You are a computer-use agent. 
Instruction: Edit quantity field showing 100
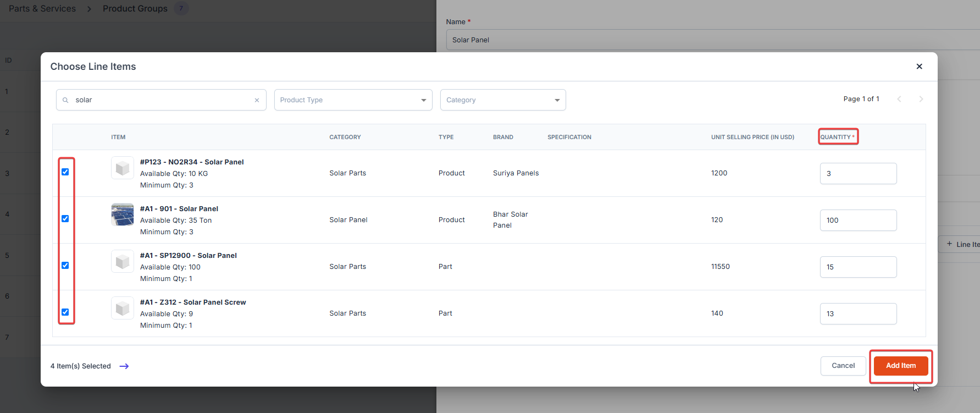(x=858, y=220)
